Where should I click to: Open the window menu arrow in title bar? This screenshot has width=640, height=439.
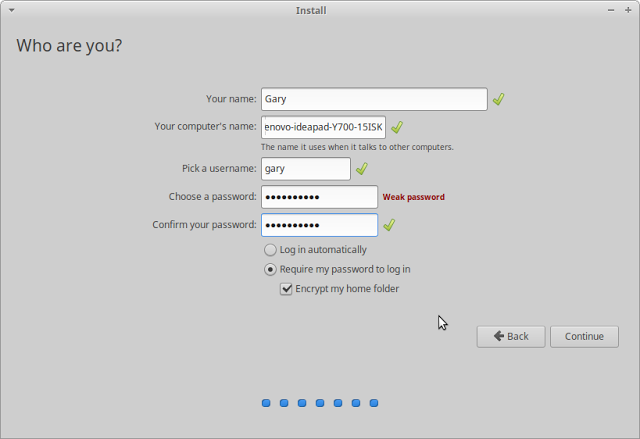coord(11,10)
